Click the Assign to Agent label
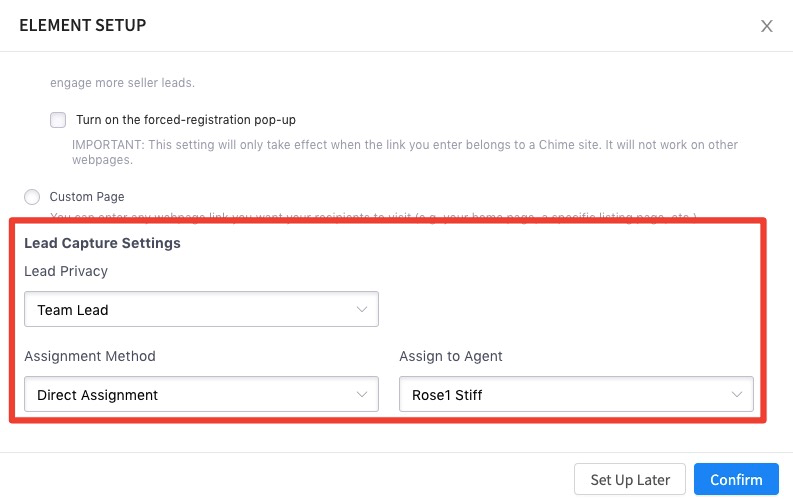This screenshot has height=499, width=793. [451, 356]
